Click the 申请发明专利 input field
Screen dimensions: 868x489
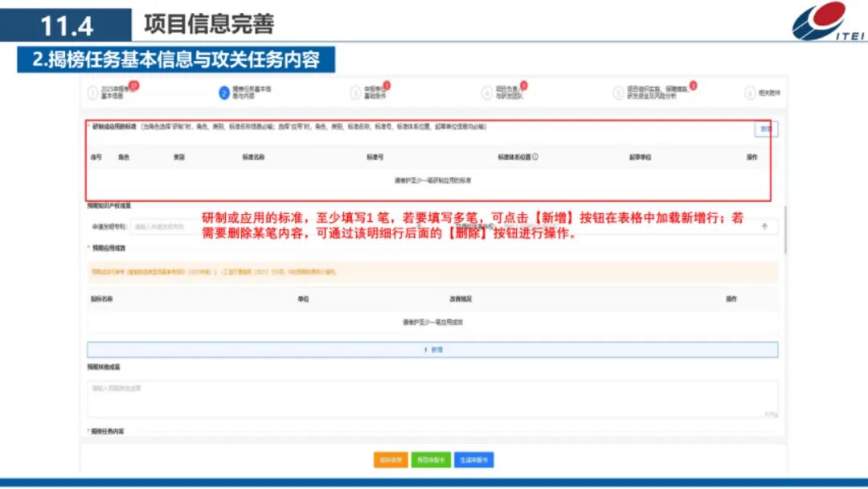pyautogui.click(x=161, y=226)
